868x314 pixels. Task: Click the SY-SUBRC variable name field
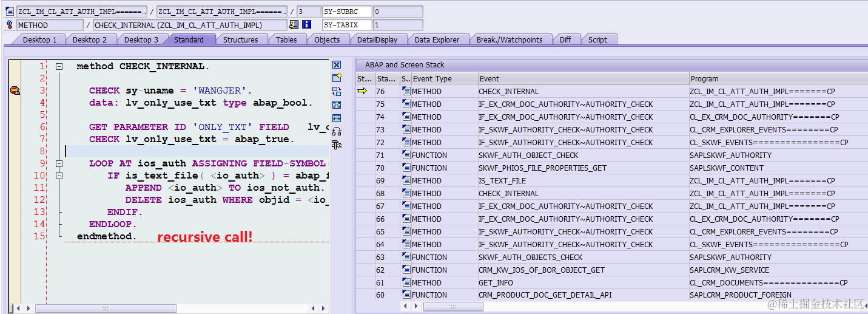(x=346, y=12)
